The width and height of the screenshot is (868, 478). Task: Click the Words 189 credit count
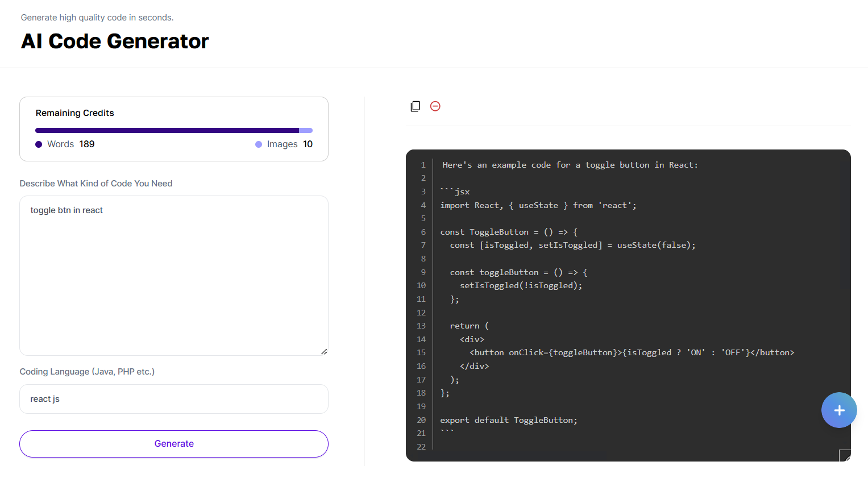(x=65, y=144)
